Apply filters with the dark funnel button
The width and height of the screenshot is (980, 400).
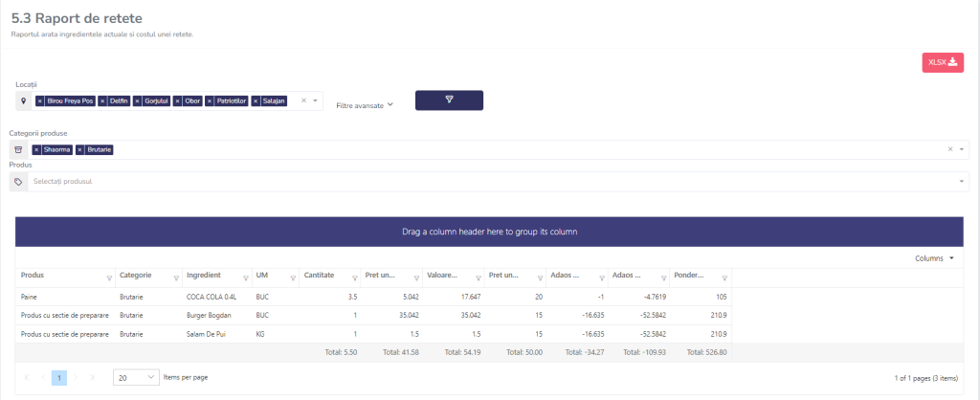[449, 100]
